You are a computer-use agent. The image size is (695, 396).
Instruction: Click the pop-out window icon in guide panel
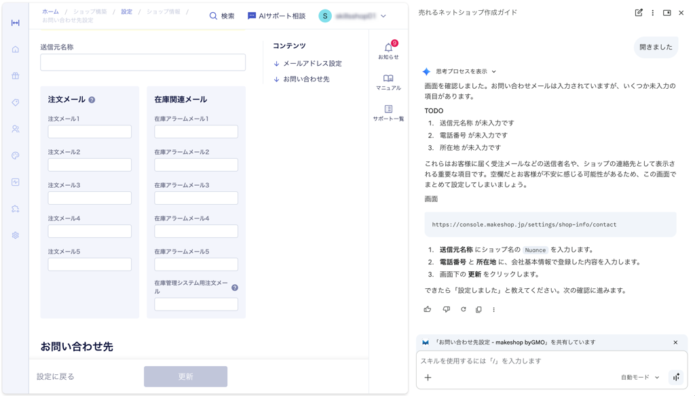[667, 13]
